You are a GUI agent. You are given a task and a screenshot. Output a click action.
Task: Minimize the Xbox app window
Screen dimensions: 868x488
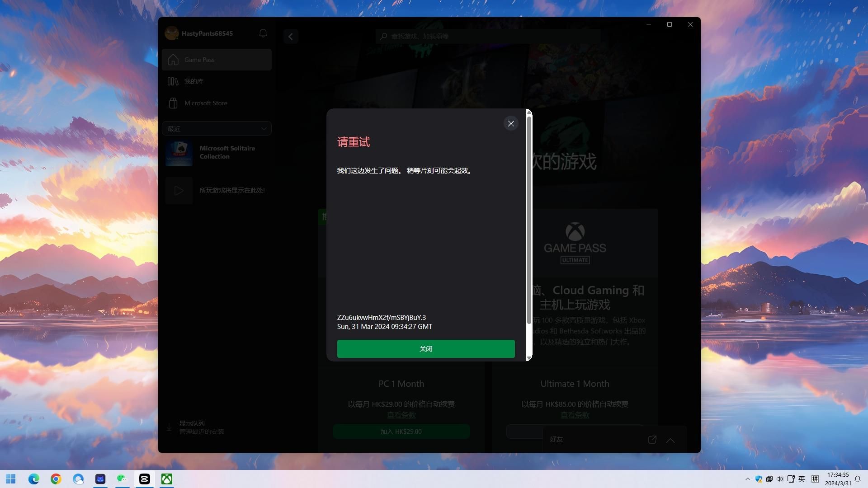649,24
